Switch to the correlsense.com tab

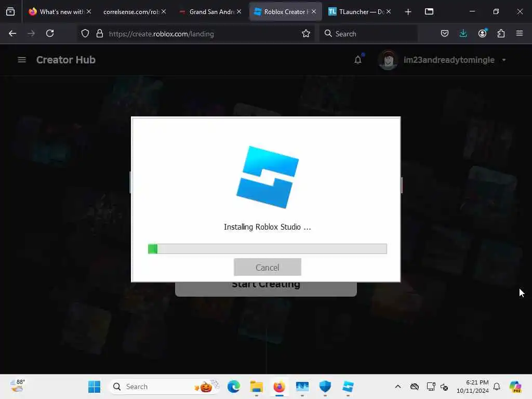point(131,11)
